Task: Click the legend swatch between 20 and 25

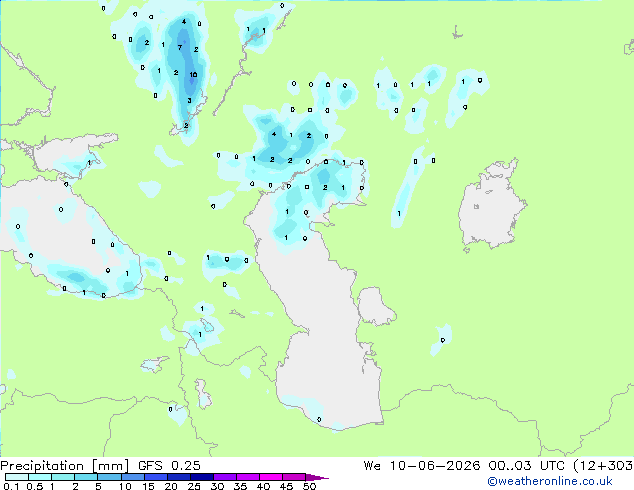Action: [178, 477]
